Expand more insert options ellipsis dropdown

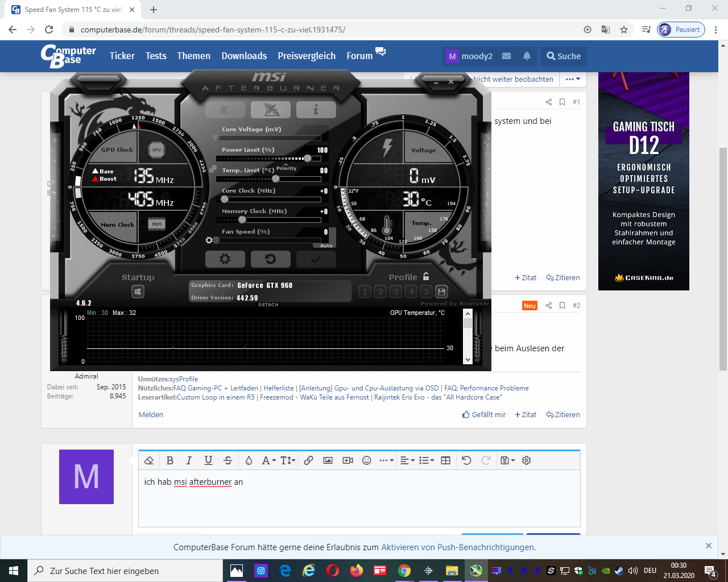click(386, 460)
